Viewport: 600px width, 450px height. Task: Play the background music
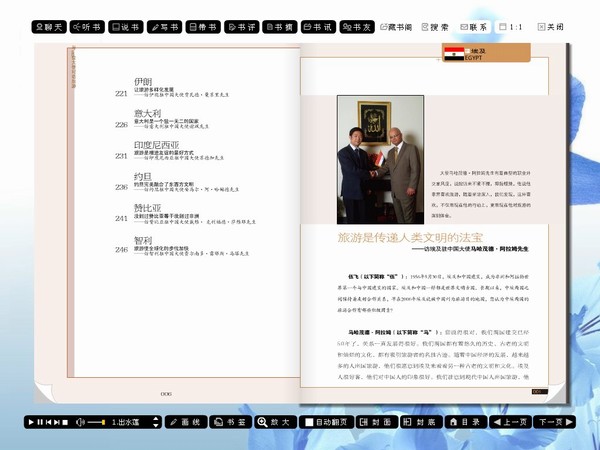[31, 422]
